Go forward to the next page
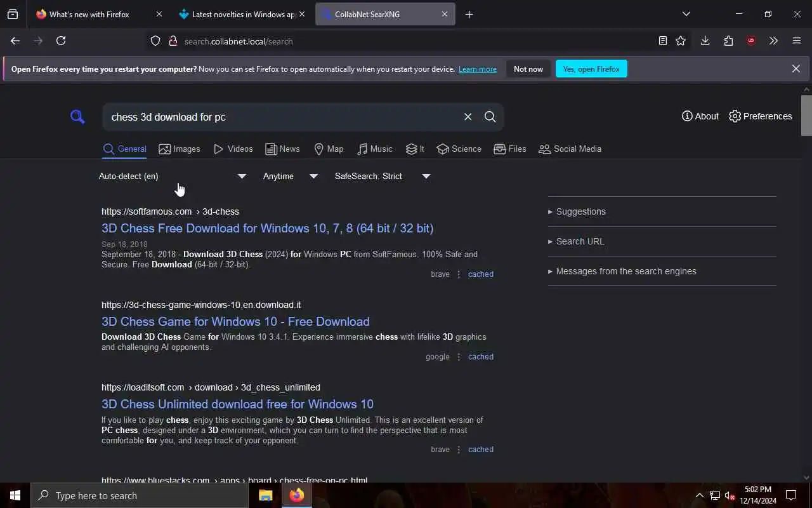Screen dimensions: 812x508 pyautogui.click(x=38, y=41)
